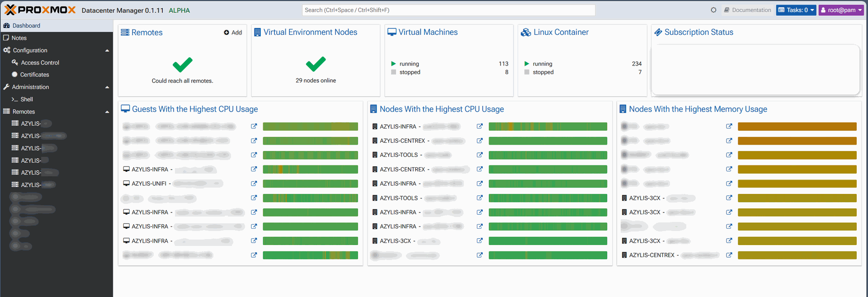Open external link for AZYLIS-UNIFI guest
Viewport: 868px width, 297px height.
pos(254,184)
